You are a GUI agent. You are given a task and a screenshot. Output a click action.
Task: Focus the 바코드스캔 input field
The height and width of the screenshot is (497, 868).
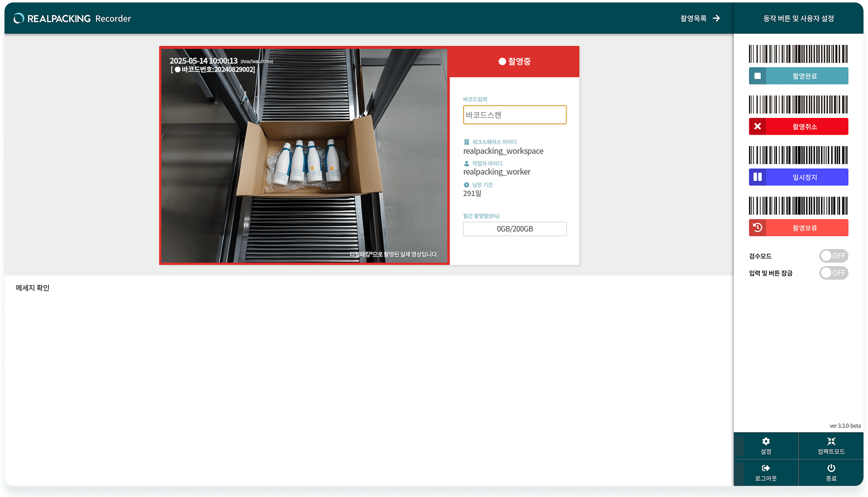point(514,115)
